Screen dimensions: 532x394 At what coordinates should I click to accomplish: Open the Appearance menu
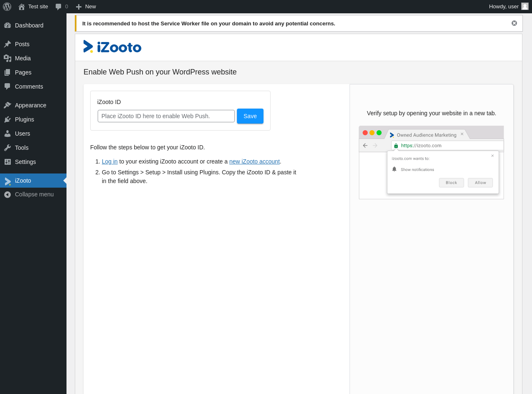(x=30, y=105)
